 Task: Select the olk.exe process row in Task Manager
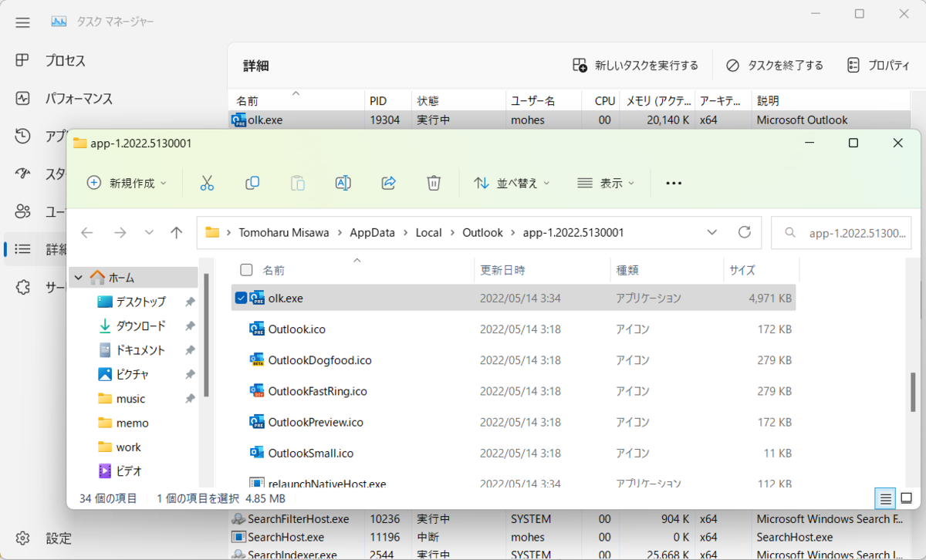tap(569, 120)
